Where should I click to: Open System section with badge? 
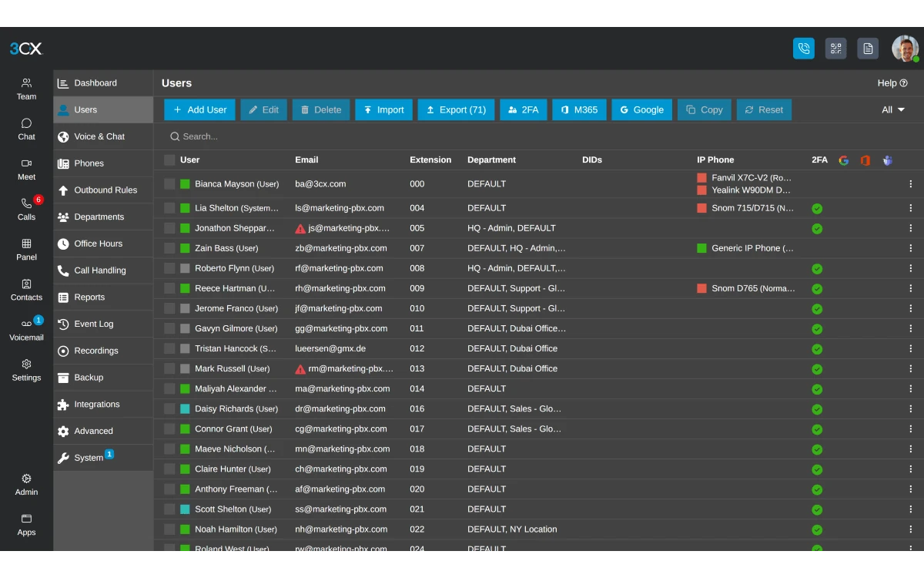(x=103, y=457)
